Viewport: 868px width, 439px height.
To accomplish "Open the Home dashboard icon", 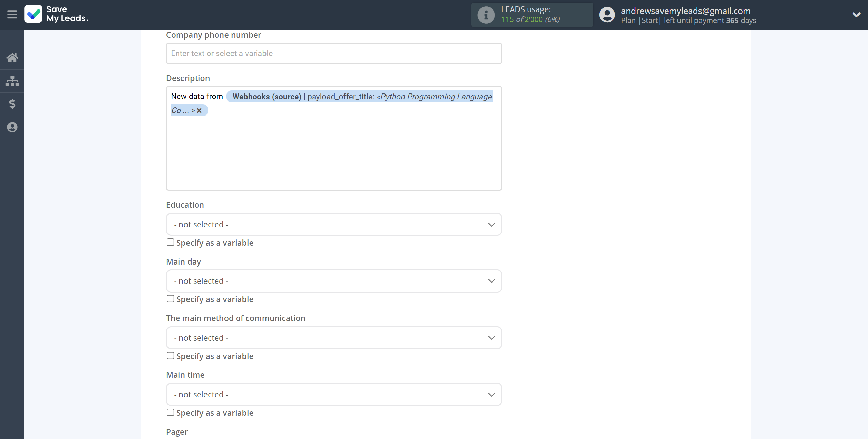I will (x=12, y=58).
